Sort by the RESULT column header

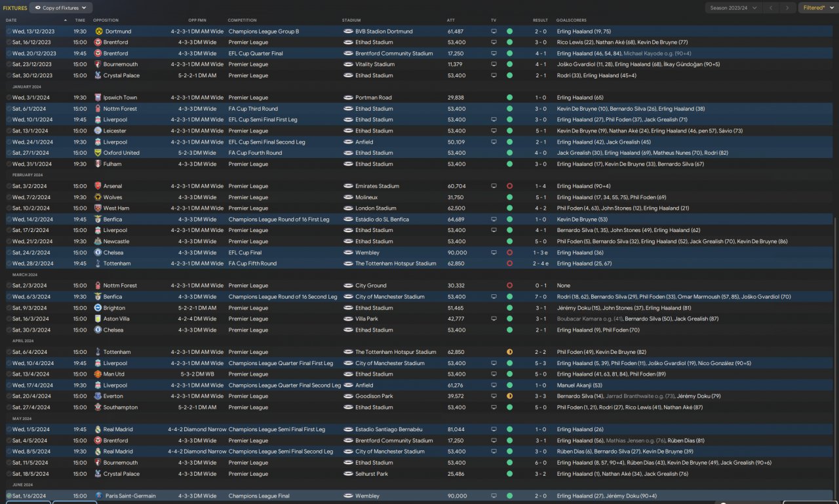540,20
